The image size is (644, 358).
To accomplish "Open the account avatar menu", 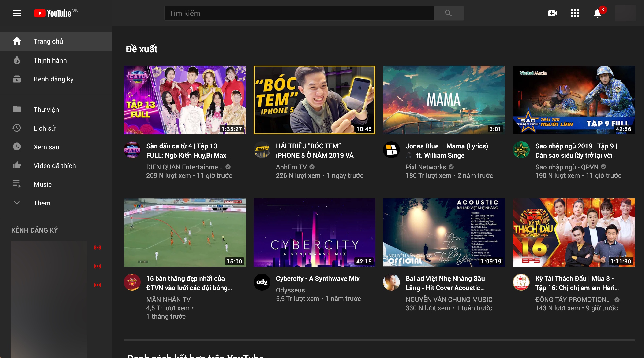I will [625, 13].
